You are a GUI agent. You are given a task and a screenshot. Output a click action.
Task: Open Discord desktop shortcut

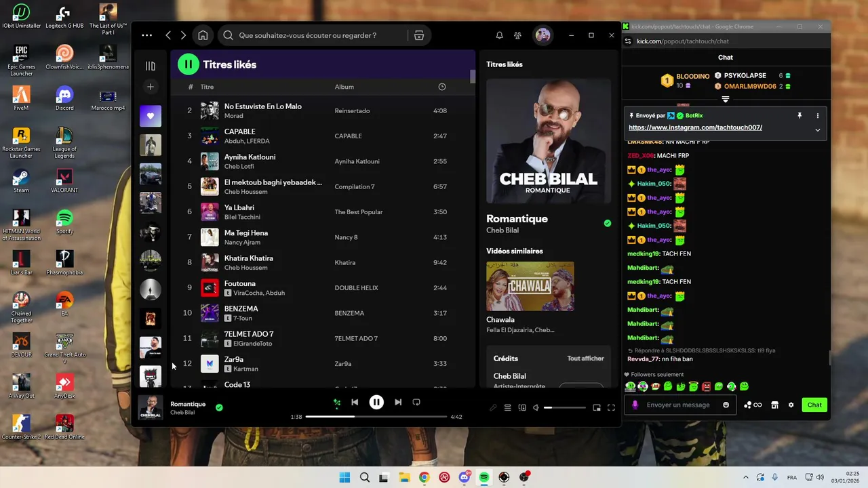point(64,98)
